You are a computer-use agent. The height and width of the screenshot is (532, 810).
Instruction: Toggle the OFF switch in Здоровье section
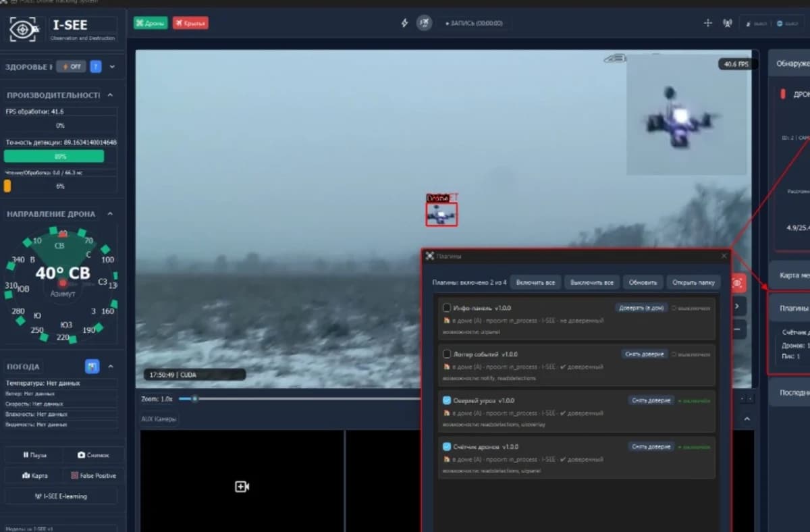click(71, 66)
